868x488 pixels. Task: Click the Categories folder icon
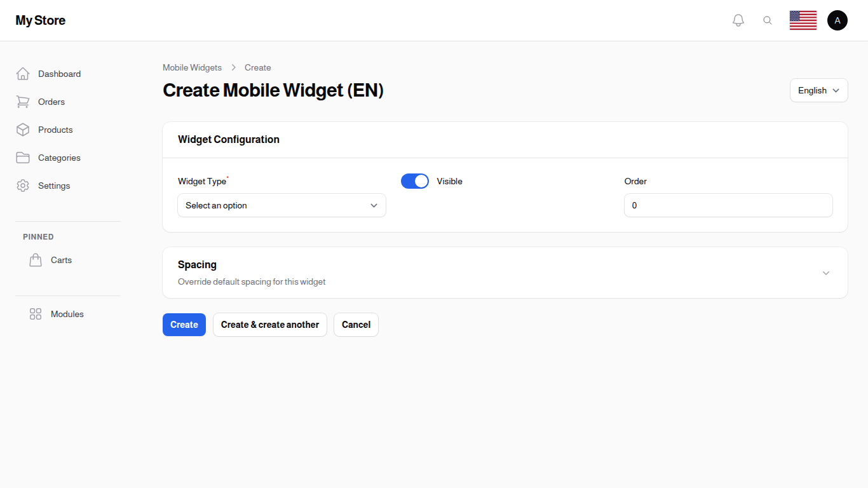pyautogui.click(x=23, y=158)
